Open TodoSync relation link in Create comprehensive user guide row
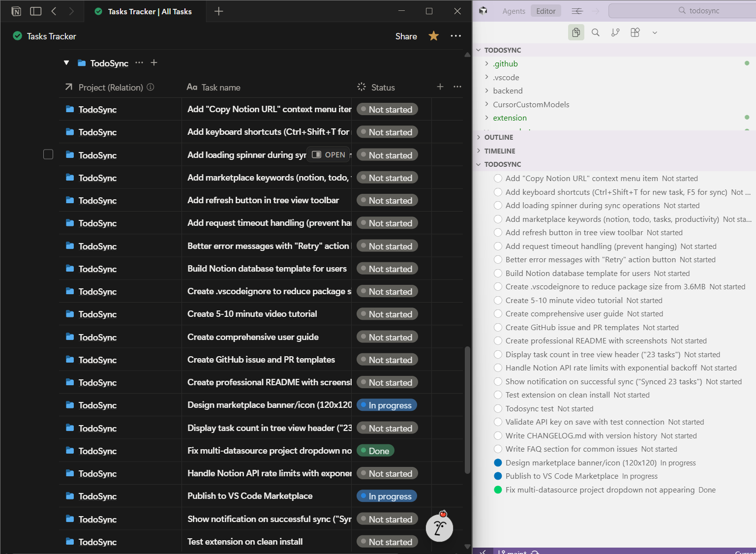The height and width of the screenshot is (554, 756). coord(97,337)
